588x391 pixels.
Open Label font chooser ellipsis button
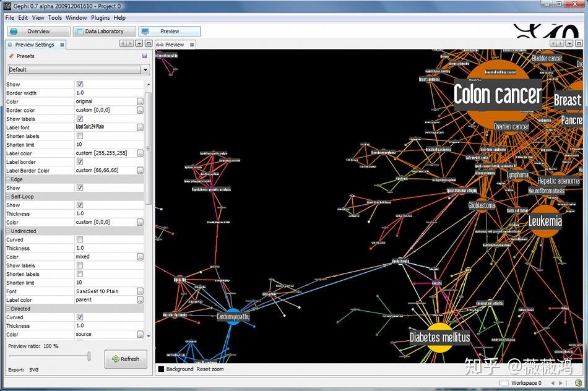tap(140, 127)
